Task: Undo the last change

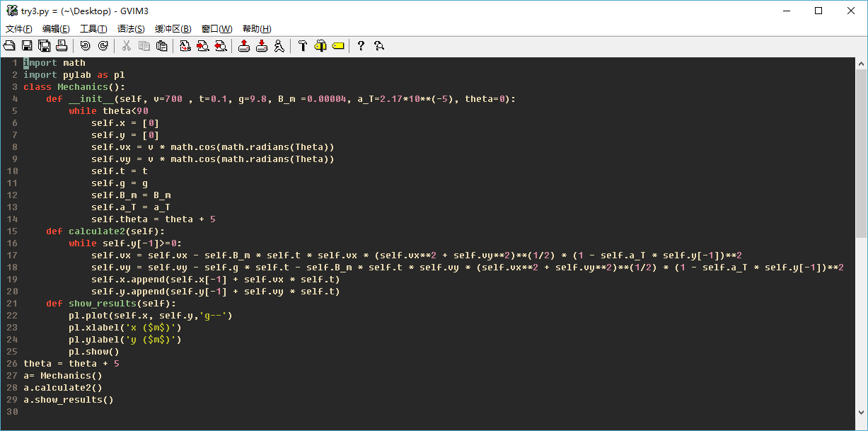Action: pyautogui.click(x=86, y=46)
